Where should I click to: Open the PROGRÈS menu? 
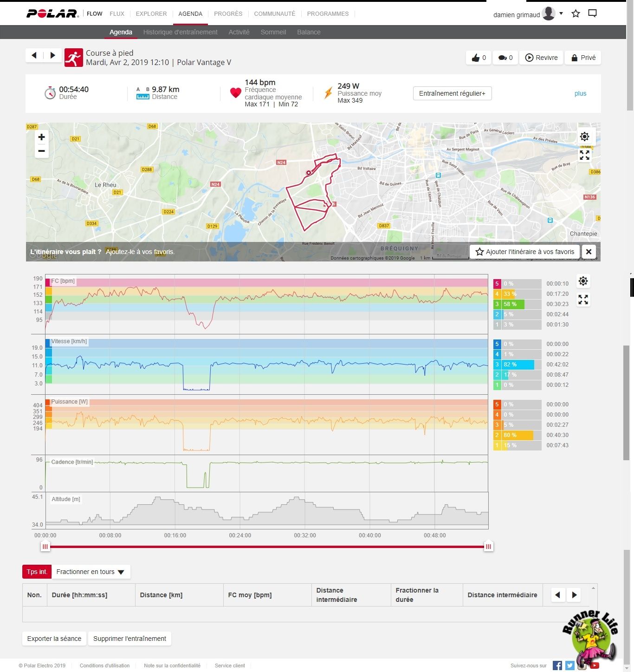[x=228, y=13]
